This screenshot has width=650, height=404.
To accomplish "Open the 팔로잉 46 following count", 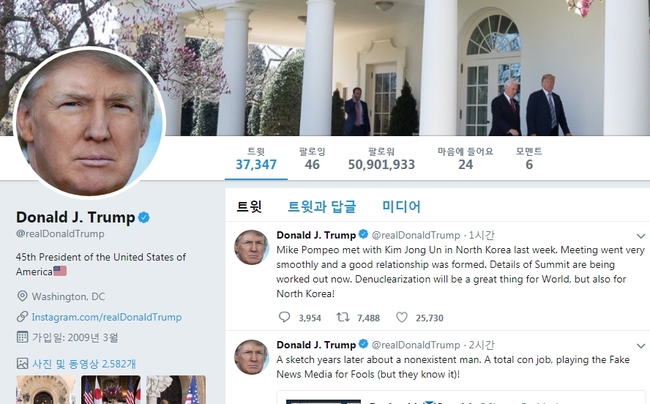I will pos(312,159).
